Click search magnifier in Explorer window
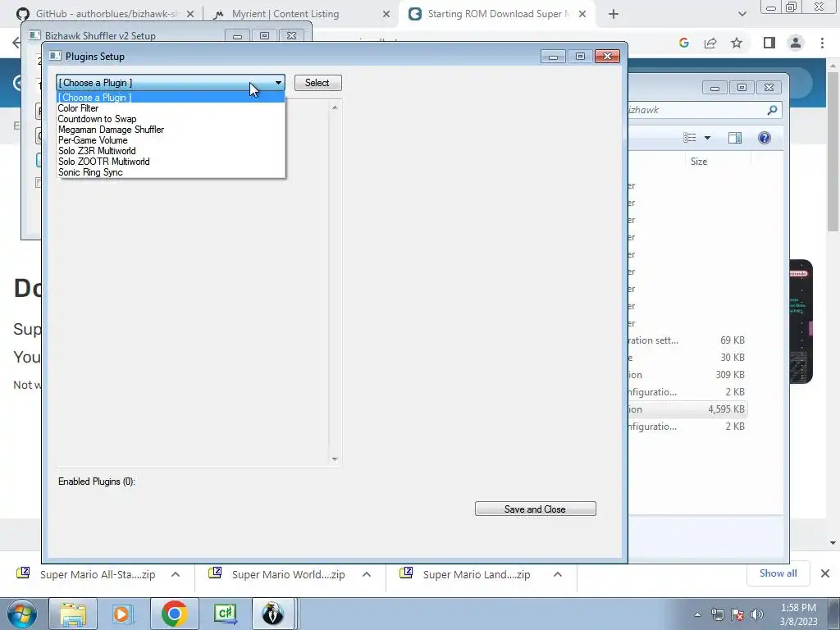The height and width of the screenshot is (630, 840). (x=772, y=110)
